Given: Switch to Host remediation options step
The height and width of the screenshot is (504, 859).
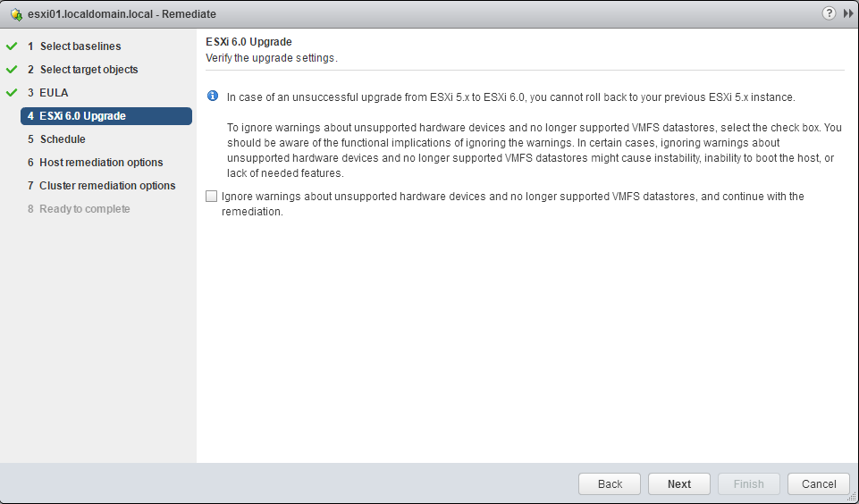Looking at the screenshot, I should click(x=101, y=163).
